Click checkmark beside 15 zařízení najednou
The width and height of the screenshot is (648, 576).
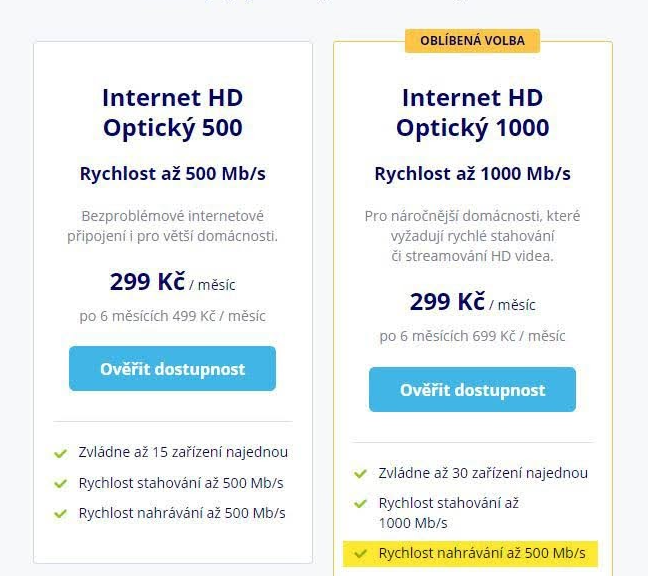tap(60, 453)
